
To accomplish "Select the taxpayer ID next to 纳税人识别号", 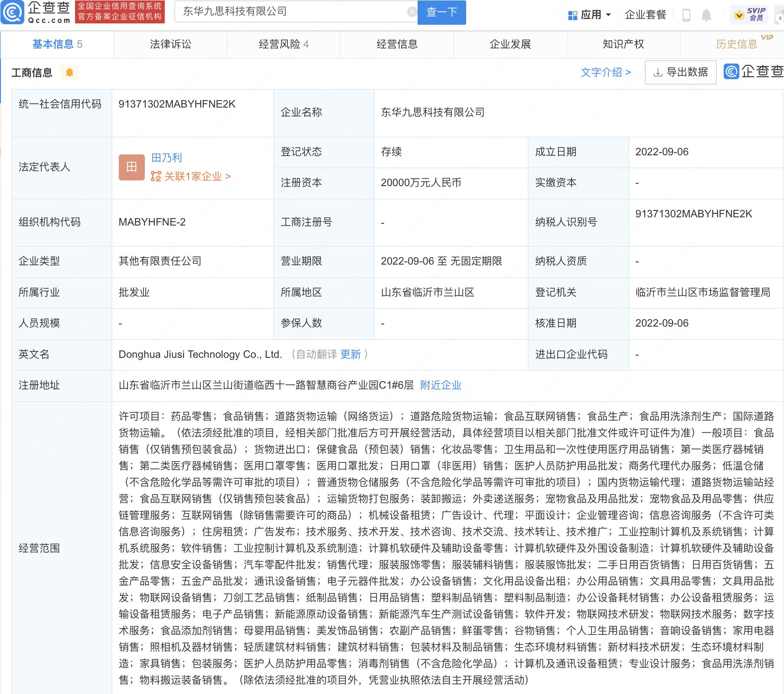I will [x=694, y=214].
